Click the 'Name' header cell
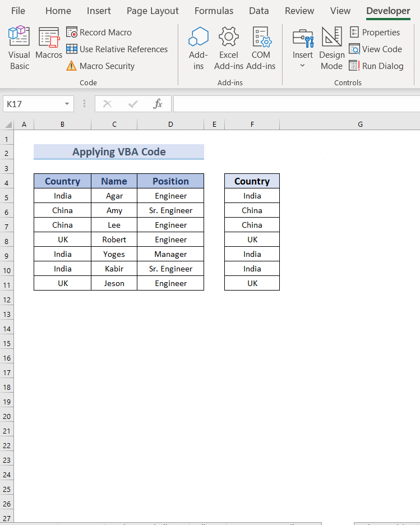 coord(114,181)
